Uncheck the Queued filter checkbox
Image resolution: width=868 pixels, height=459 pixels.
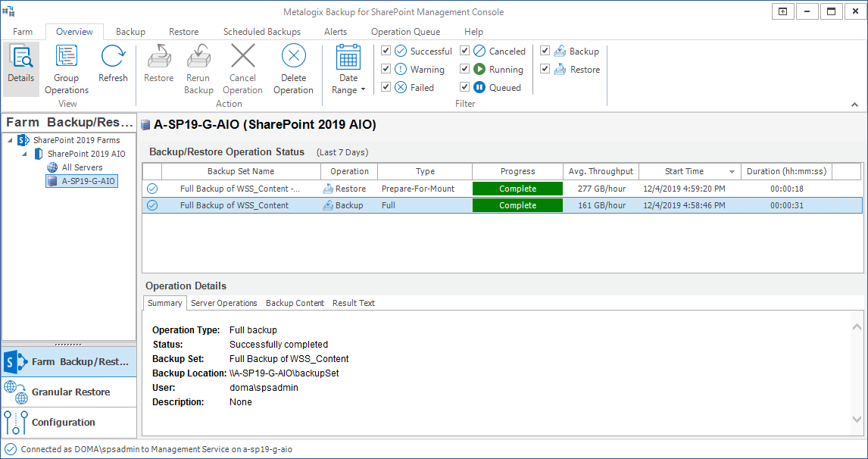(x=465, y=87)
